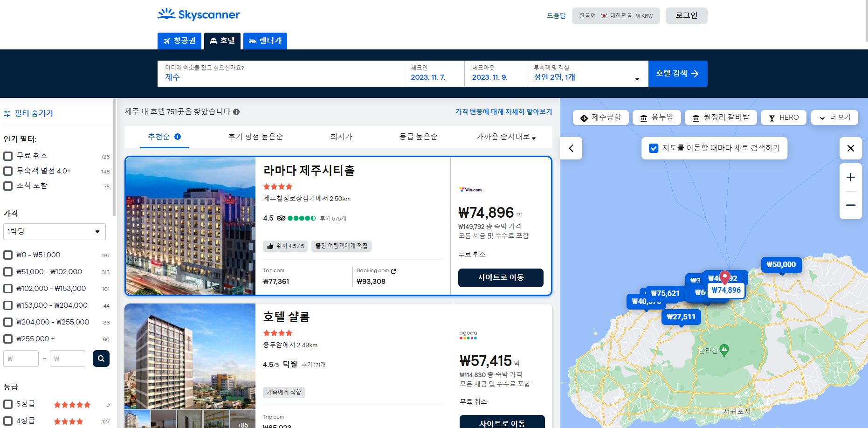Click 사이트로 이동 for 호텔 샬롬
This screenshot has height=428, width=868.
click(x=502, y=422)
